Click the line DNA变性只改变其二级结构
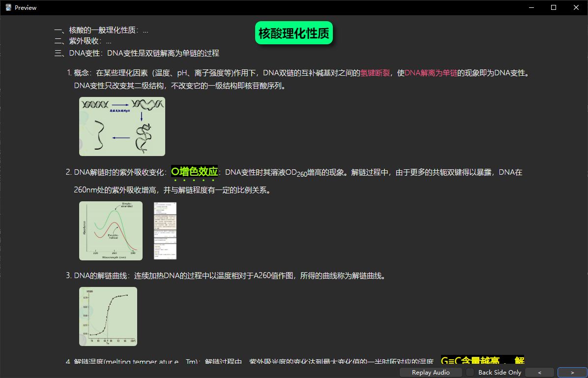The image size is (588, 378). 181,86
